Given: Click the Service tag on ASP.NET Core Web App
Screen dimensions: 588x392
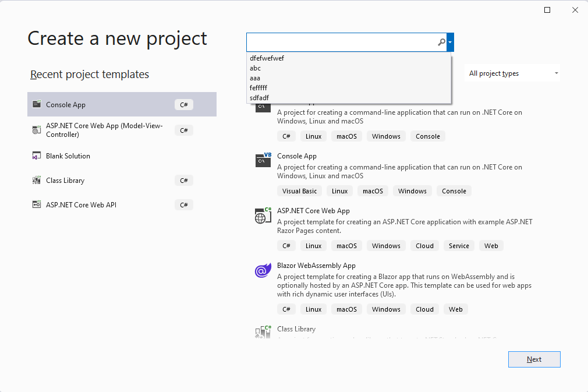Looking at the screenshot, I should pyautogui.click(x=459, y=246).
